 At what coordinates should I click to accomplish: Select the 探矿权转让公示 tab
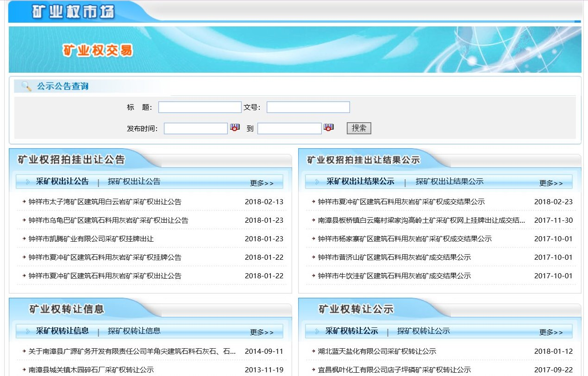pyautogui.click(x=423, y=331)
